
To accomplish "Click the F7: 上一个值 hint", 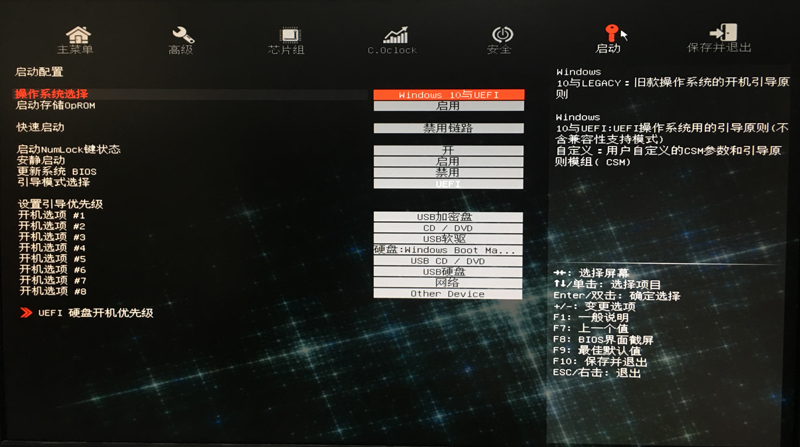I will tap(591, 329).
